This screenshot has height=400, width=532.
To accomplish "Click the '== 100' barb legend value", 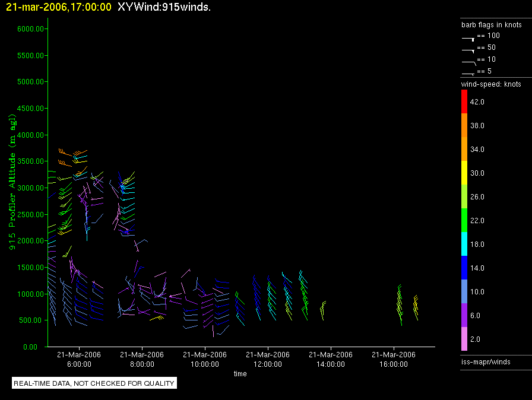I will tap(488, 36).
